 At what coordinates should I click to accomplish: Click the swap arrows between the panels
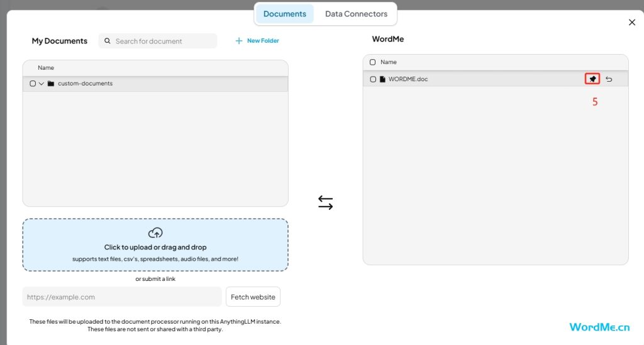pyautogui.click(x=325, y=202)
